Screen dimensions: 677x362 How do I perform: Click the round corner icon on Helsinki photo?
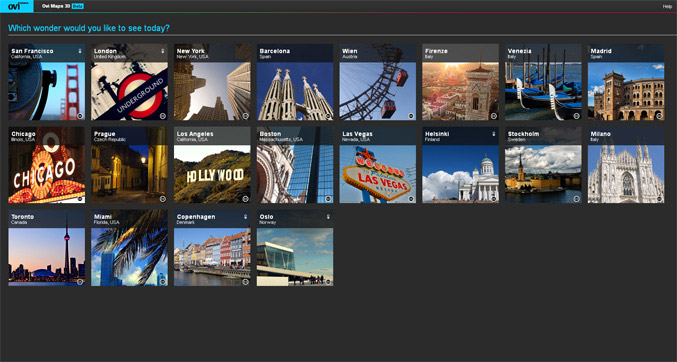494,199
